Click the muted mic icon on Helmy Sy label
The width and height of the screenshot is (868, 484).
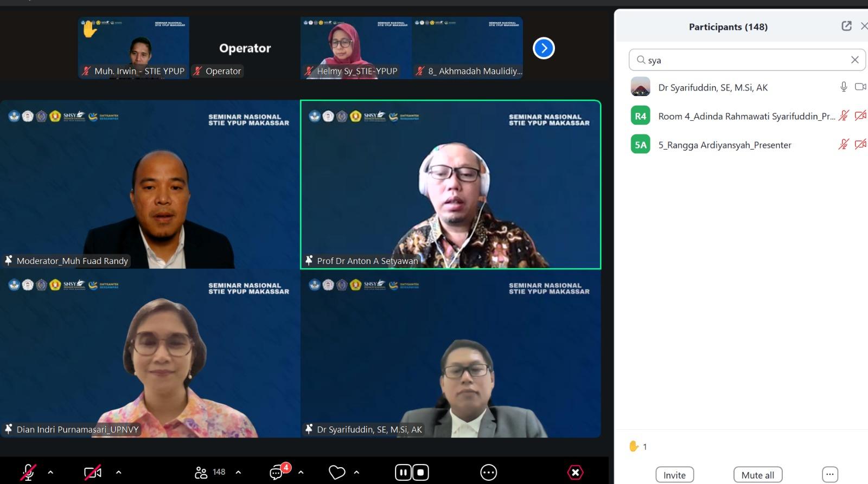[x=309, y=71]
